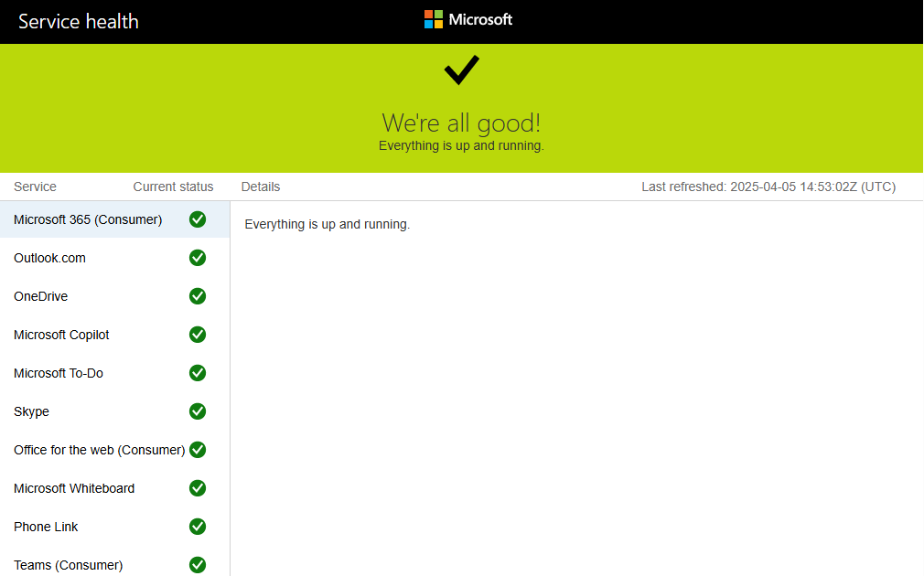Select the Microsoft Copilot service

click(115, 335)
